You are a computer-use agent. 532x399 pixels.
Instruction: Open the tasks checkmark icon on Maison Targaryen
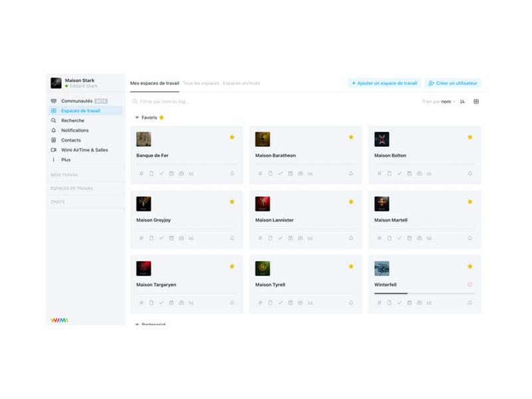[x=161, y=303]
